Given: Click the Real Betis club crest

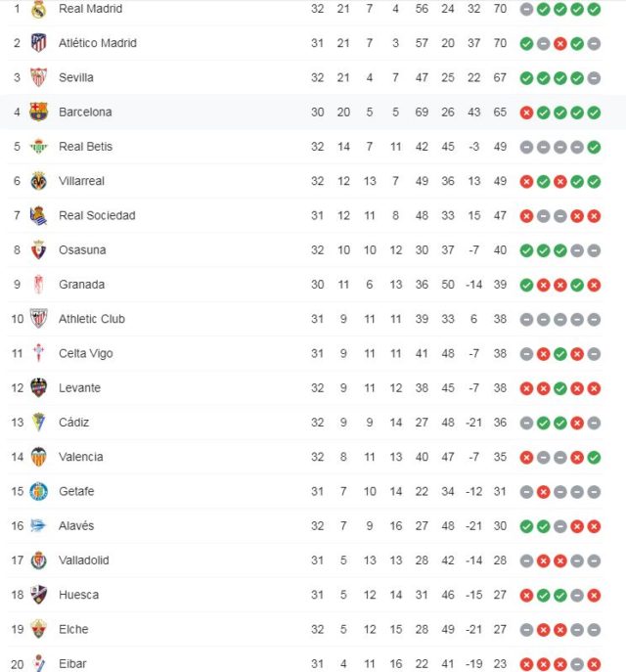Looking at the screenshot, I should [x=38, y=147].
